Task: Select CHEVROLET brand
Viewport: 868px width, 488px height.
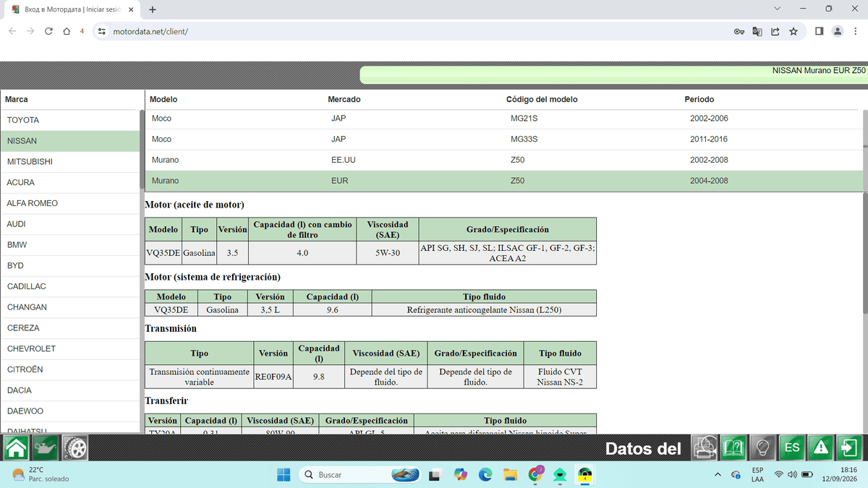Action: 69,348
